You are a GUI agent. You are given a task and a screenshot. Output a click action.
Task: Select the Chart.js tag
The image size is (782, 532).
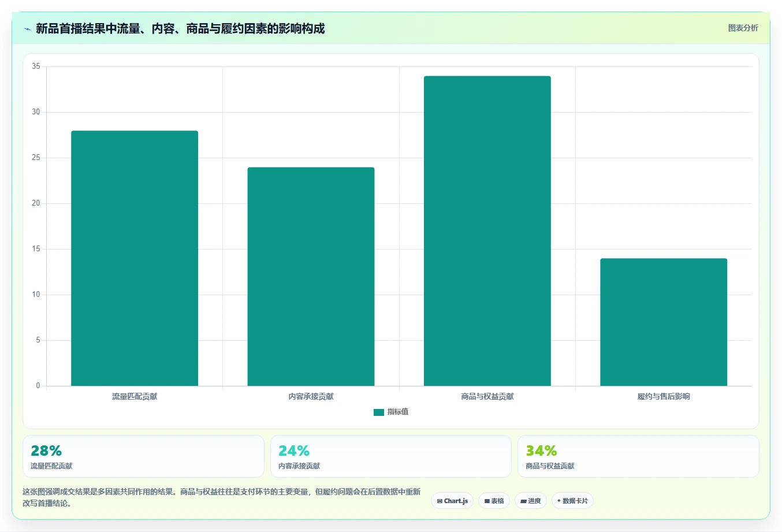pyautogui.click(x=452, y=501)
